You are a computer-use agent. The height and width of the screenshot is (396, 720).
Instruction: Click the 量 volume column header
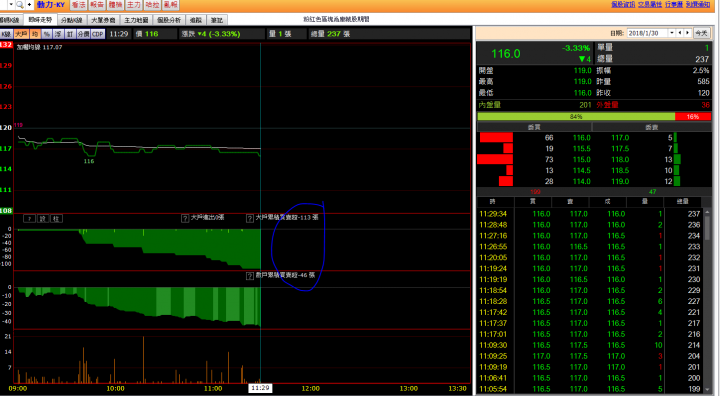click(645, 202)
